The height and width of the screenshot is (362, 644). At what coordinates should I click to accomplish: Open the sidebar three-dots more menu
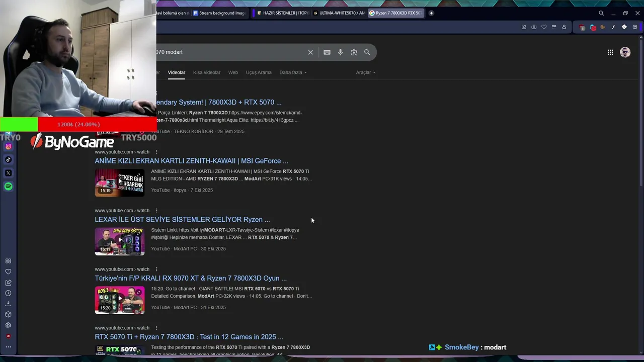tap(8, 347)
